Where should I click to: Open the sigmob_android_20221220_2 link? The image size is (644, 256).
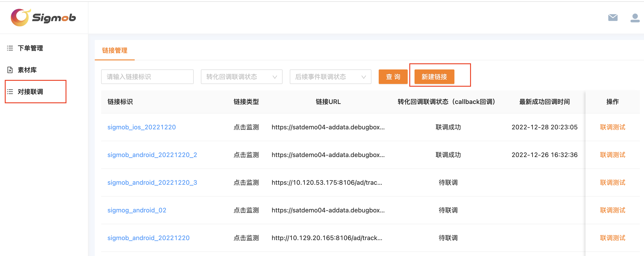152,155
